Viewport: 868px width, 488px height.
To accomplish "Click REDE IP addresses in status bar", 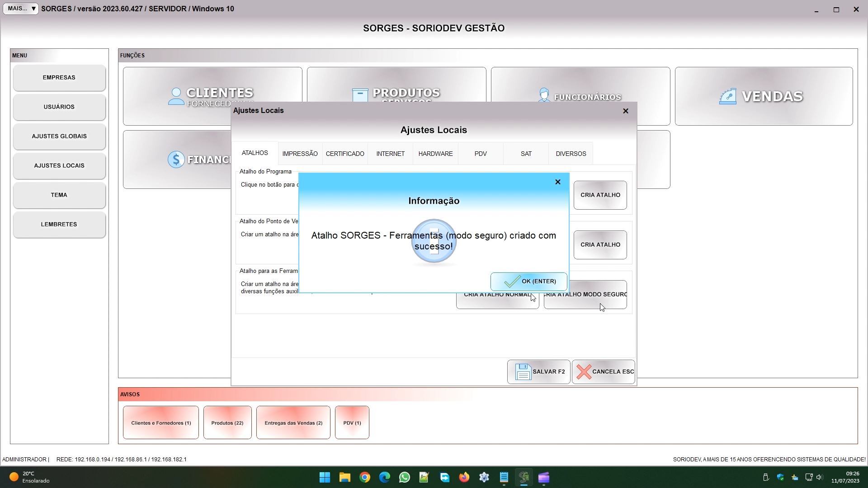I will tap(121, 460).
